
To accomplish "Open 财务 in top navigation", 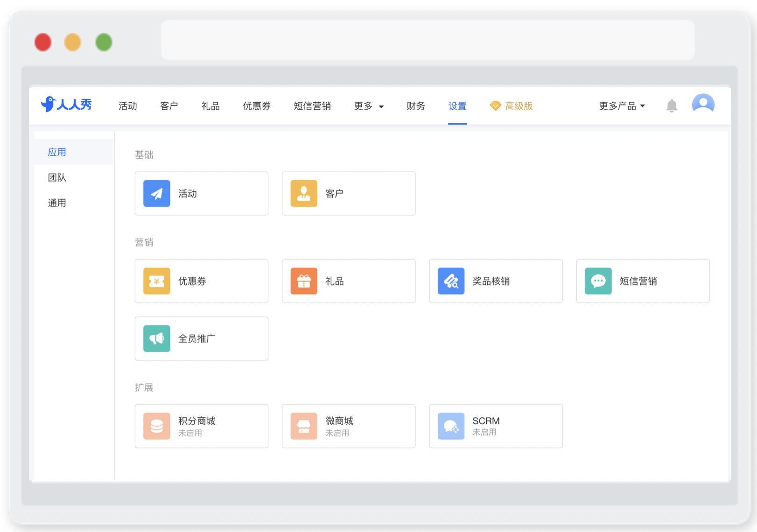I will tap(416, 106).
